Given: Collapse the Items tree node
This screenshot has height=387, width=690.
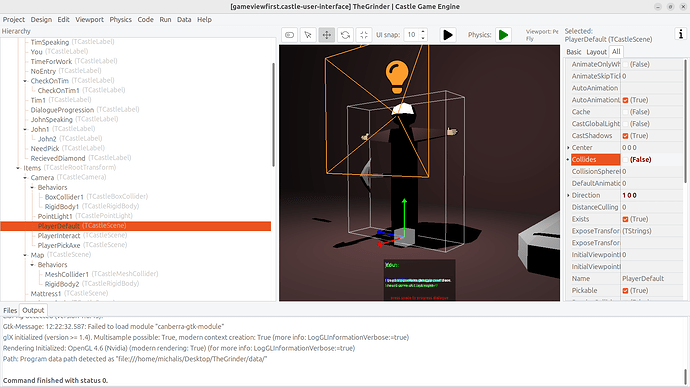Looking at the screenshot, I should (x=18, y=168).
